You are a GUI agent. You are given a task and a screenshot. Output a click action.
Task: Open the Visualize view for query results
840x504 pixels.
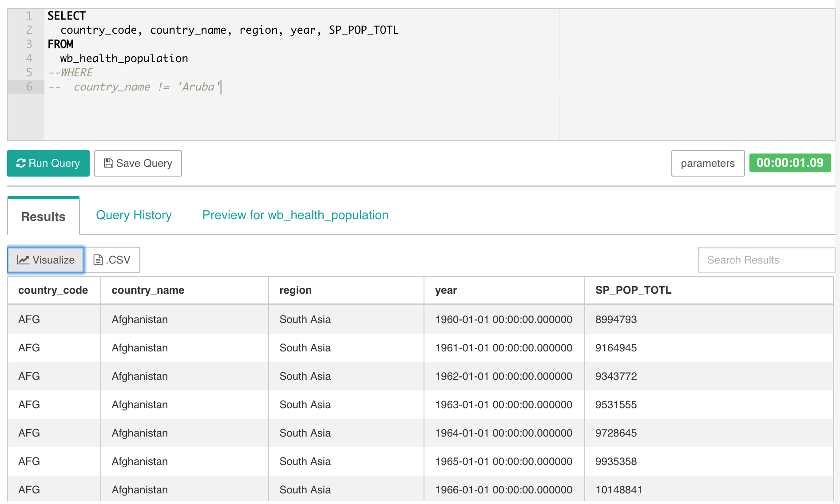pos(46,260)
